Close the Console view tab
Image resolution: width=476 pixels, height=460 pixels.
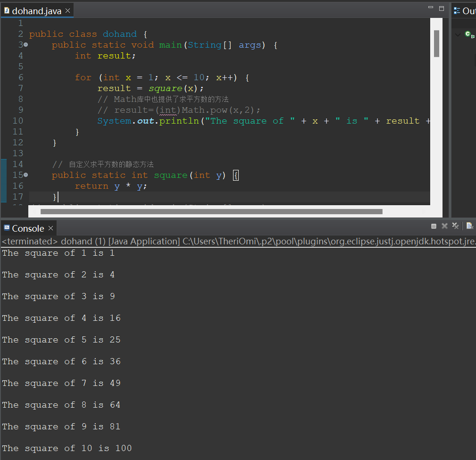click(x=50, y=228)
